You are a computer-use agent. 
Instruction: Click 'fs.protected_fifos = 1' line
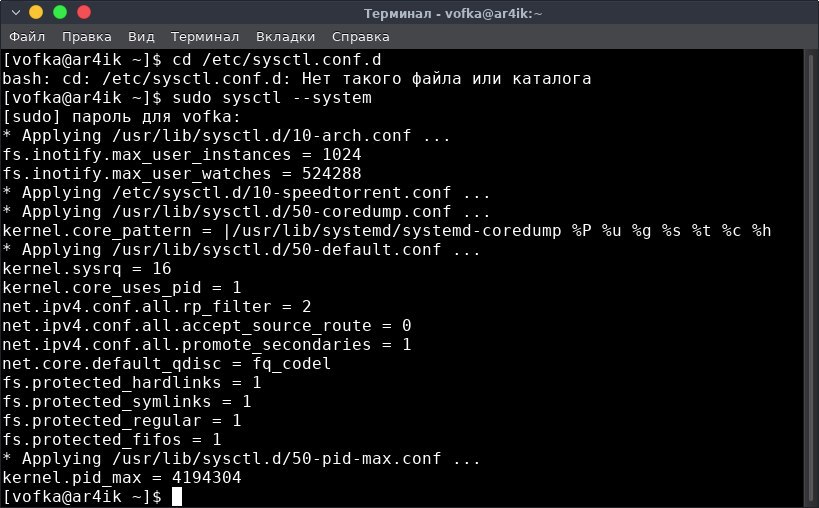(112, 440)
